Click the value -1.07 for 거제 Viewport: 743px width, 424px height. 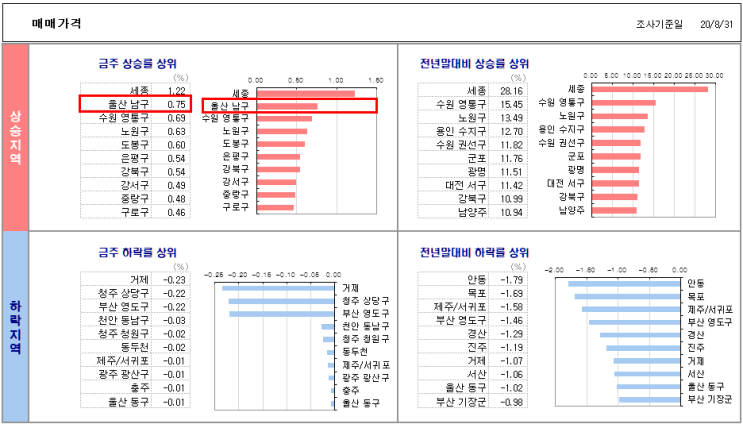pyautogui.click(x=513, y=361)
